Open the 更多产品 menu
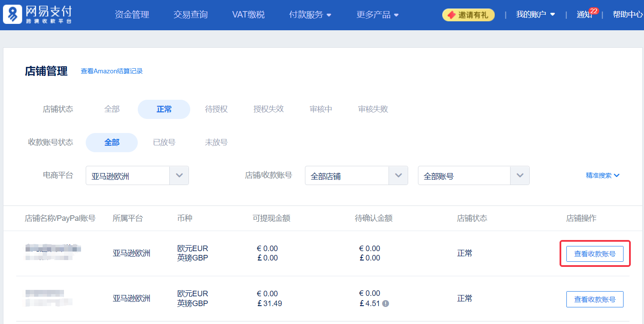 (377, 14)
